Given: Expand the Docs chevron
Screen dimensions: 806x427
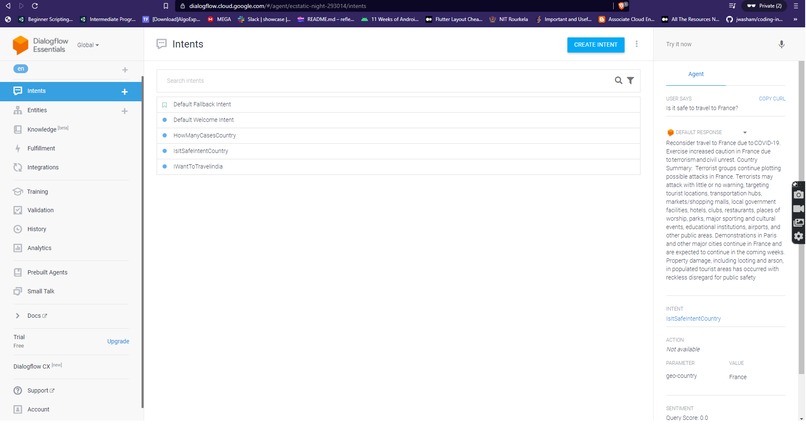Looking at the screenshot, I should pyautogui.click(x=17, y=316).
